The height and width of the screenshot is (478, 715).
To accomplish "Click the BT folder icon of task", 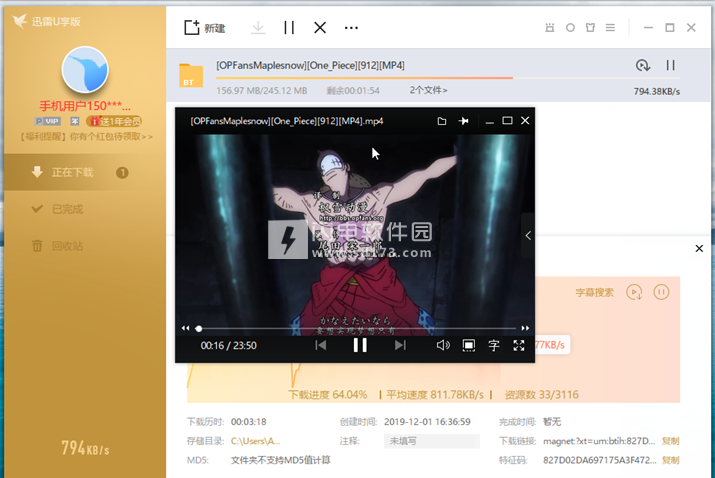I will click(x=191, y=75).
